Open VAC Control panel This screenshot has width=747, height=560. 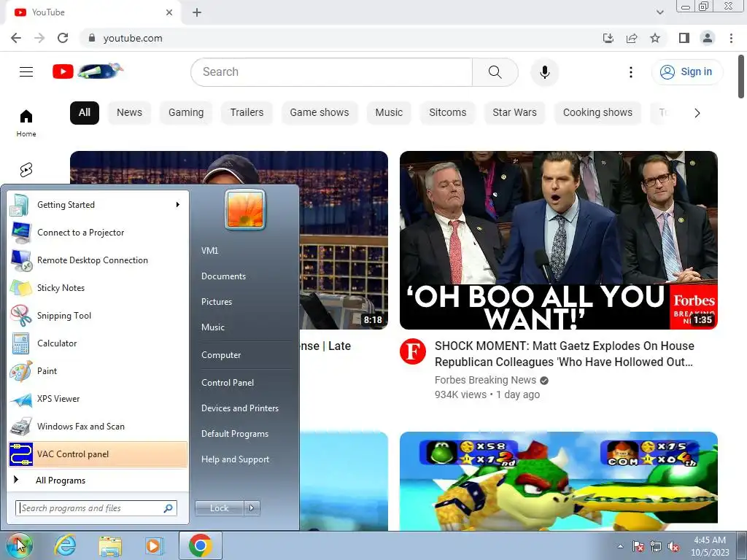[x=98, y=454]
